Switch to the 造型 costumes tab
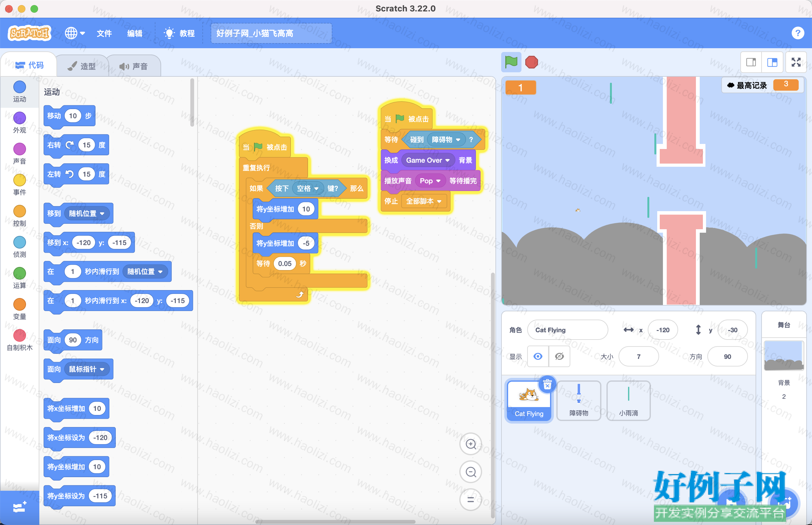This screenshot has height=525, width=812. point(82,66)
